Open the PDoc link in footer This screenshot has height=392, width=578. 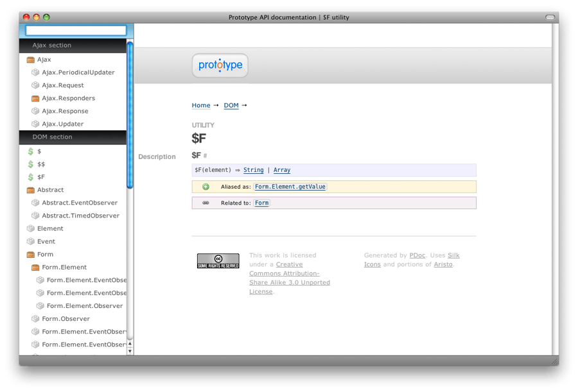click(417, 255)
